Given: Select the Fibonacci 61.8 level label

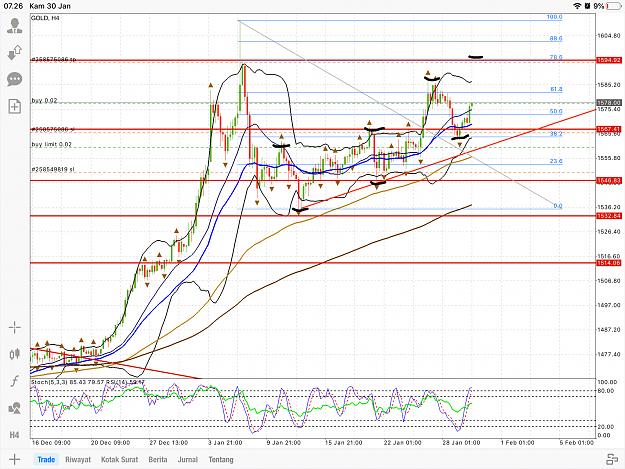Looking at the screenshot, I should tap(556, 89).
